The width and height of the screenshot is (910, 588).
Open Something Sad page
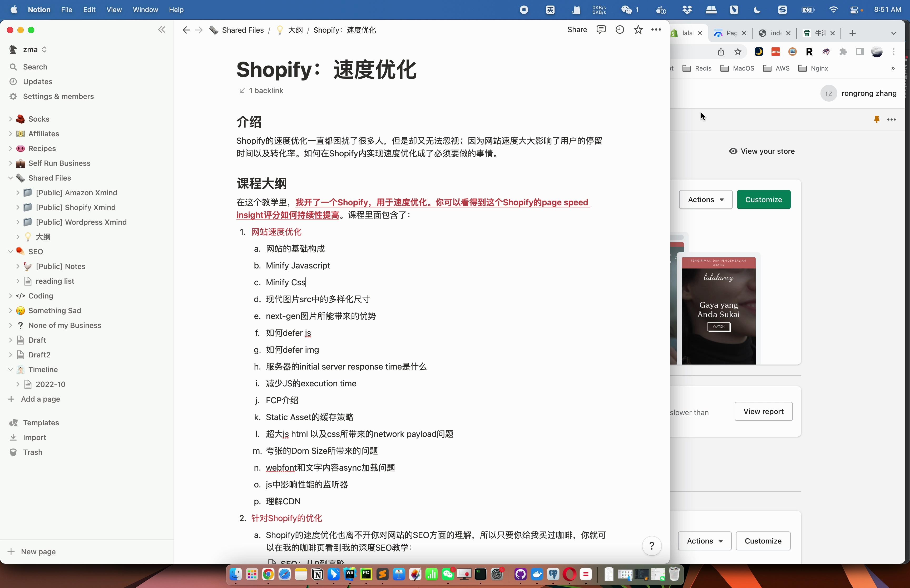pyautogui.click(x=55, y=310)
